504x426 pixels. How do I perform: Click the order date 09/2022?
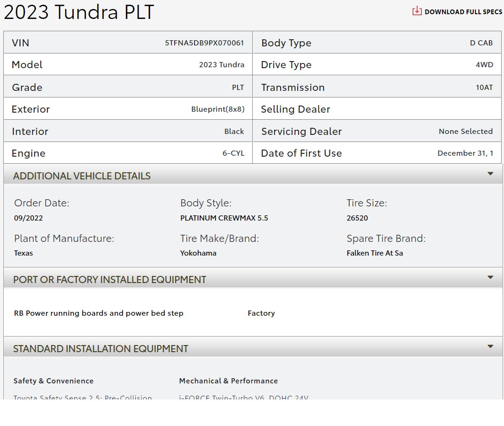pos(28,218)
